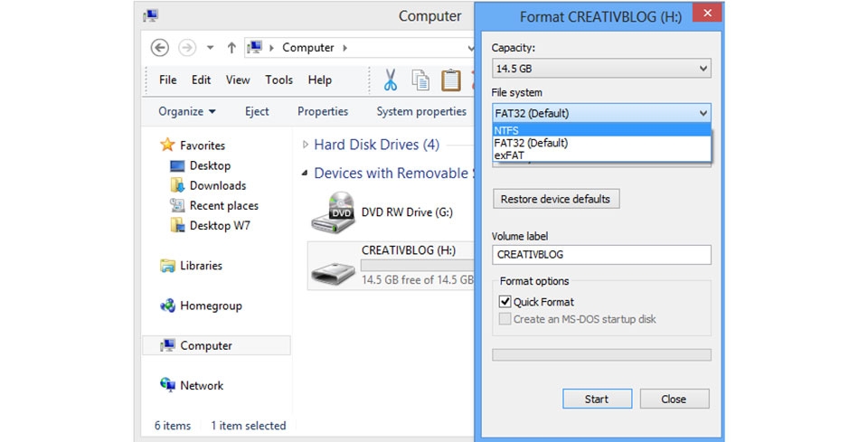
Task: Click the Forward arrow navigation button
Action: tap(187, 48)
